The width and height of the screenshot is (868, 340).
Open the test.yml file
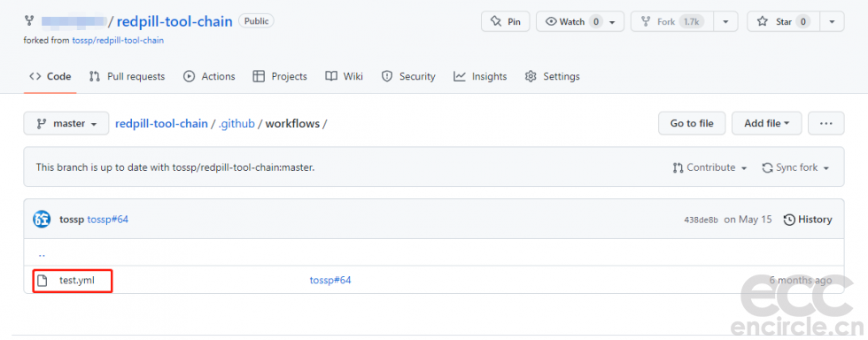tap(77, 280)
